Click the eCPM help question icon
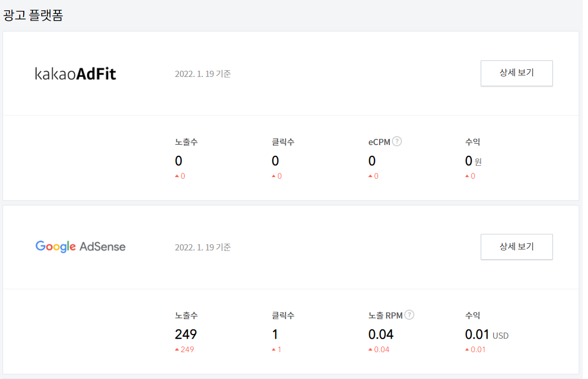Viewport: 588px width, 379px height. pos(397,141)
